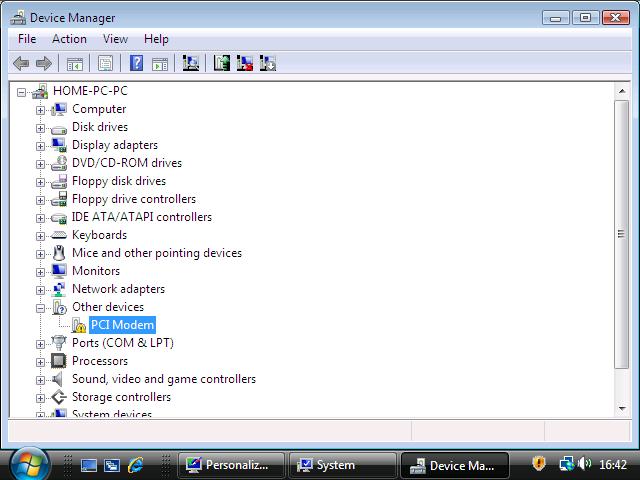Select the Computer category icon
Screen dimensions: 640x480
pos(59,109)
